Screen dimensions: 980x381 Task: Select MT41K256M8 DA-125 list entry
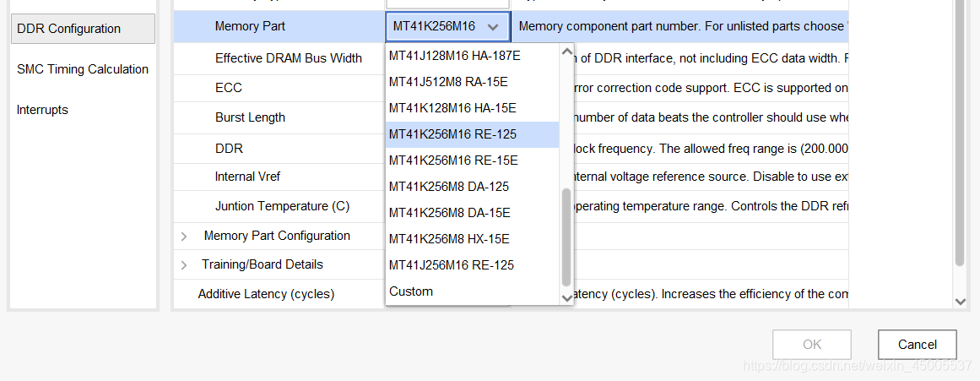tap(449, 187)
